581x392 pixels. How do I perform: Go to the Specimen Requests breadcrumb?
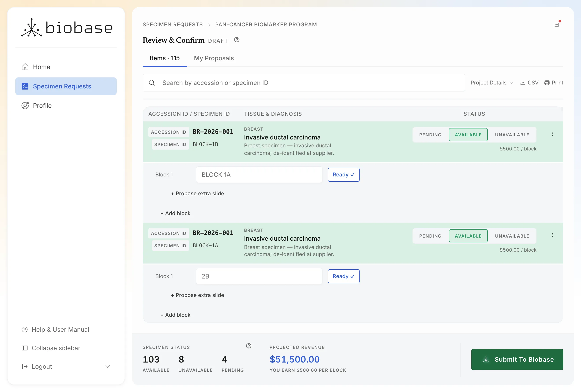[x=173, y=24]
